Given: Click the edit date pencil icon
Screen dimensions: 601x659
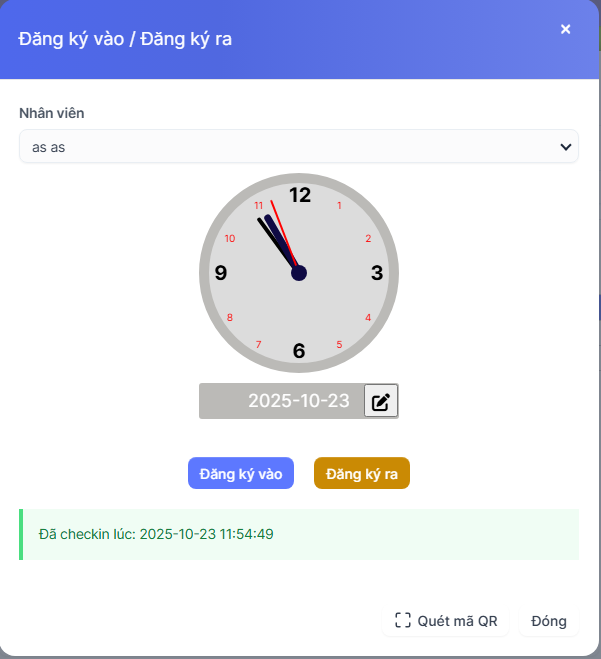Looking at the screenshot, I should coord(381,401).
